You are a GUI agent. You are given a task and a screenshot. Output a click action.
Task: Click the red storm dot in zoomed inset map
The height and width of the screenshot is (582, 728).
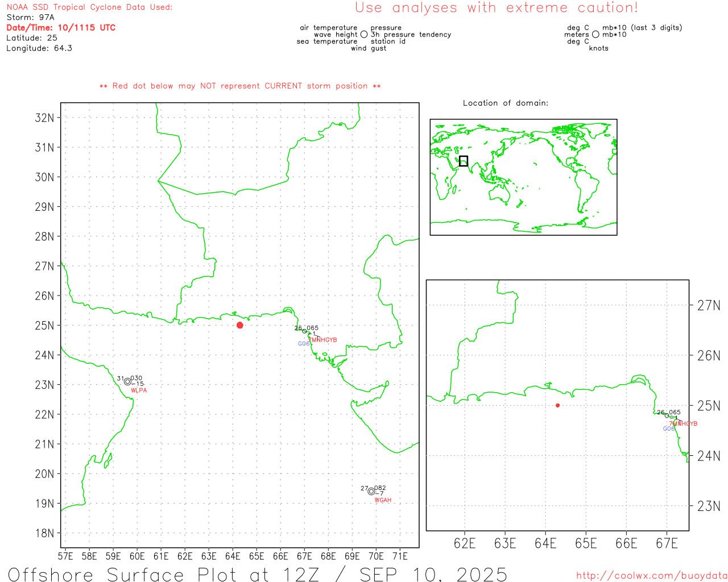point(557,405)
